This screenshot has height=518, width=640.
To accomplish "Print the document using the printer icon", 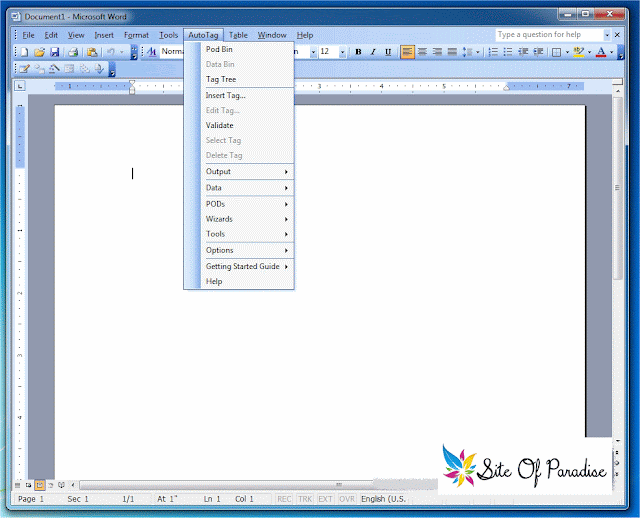I will pos(73,52).
